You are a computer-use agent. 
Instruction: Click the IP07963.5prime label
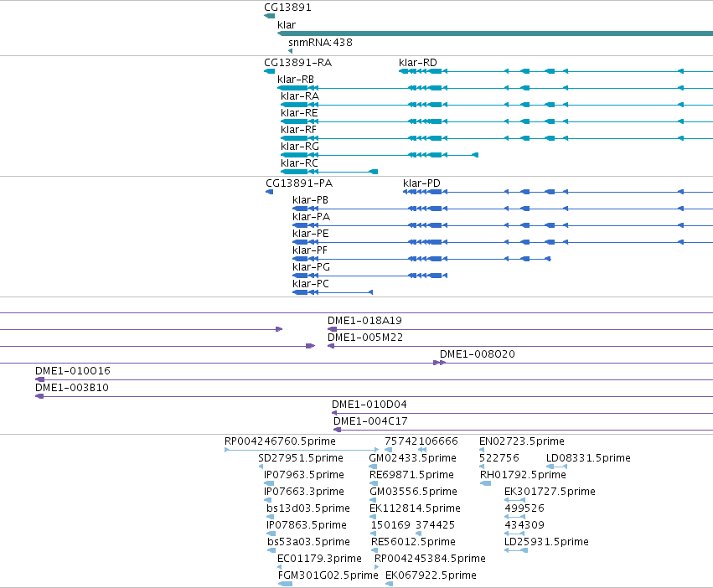(x=304, y=475)
